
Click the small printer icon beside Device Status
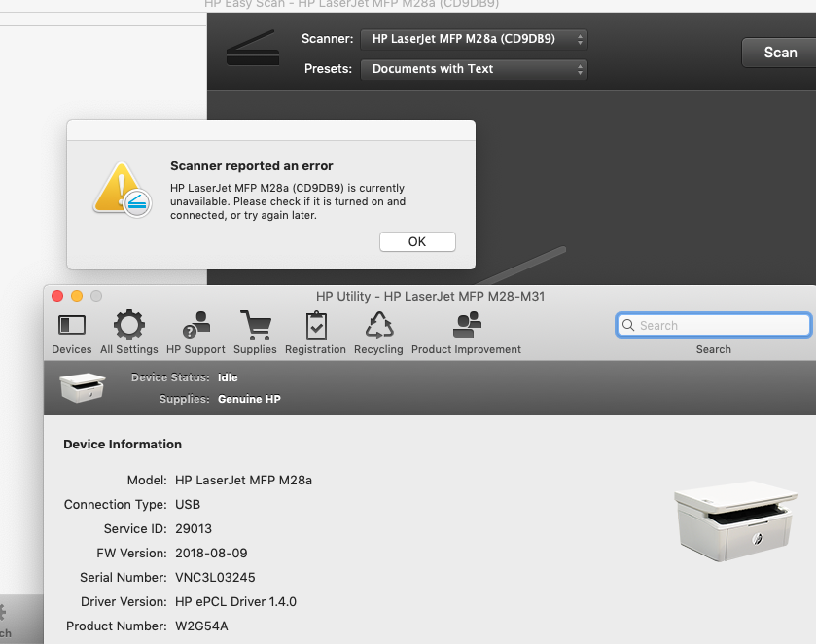pyautogui.click(x=83, y=387)
